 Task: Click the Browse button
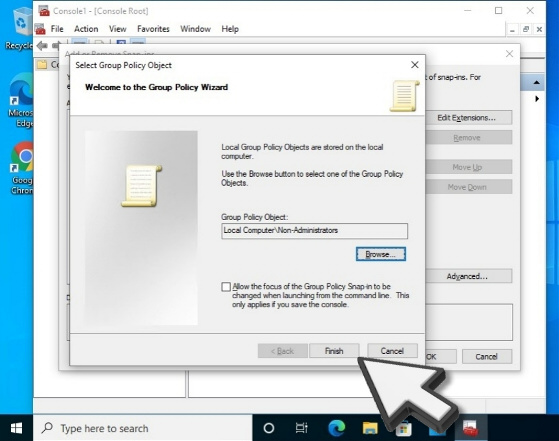tap(381, 254)
